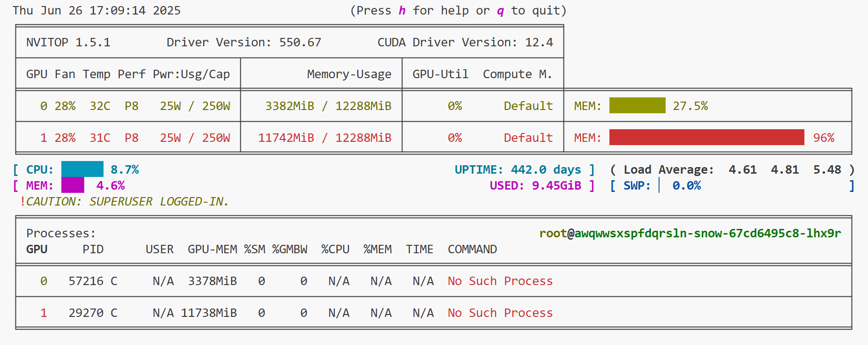Click the 'Processes:' section label
This screenshot has height=345, width=868.
(61, 233)
